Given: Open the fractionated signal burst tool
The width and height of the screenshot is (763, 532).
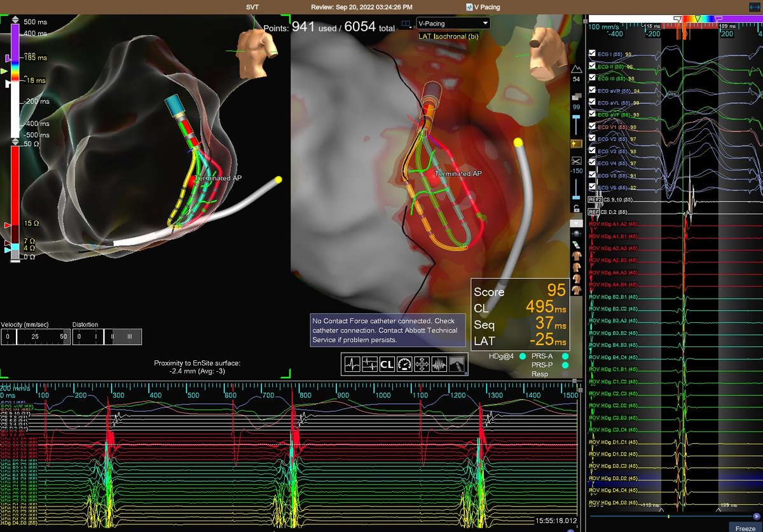Looking at the screenshot, I should (x=439, y=364).
